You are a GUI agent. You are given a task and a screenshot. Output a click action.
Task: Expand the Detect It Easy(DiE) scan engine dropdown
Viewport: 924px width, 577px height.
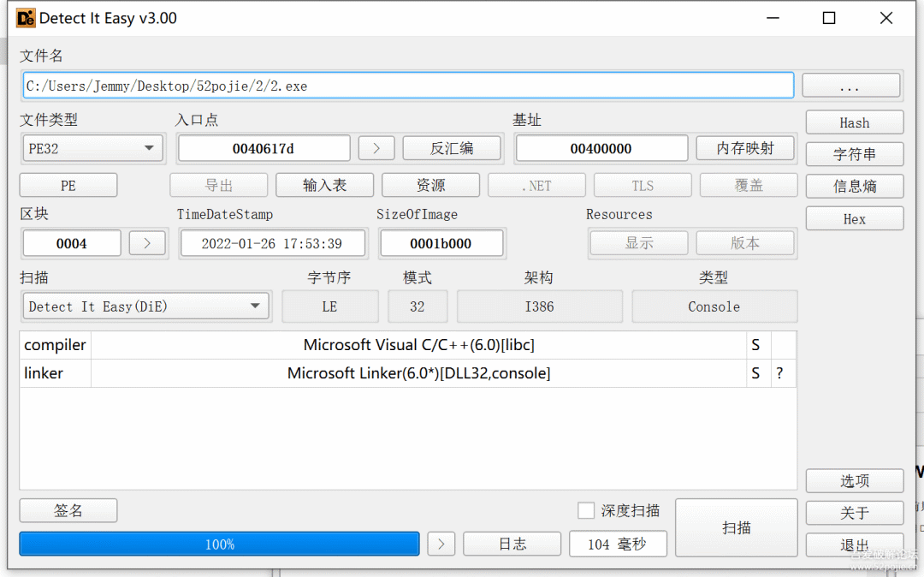pyautogui.click(x=145, y=306)
